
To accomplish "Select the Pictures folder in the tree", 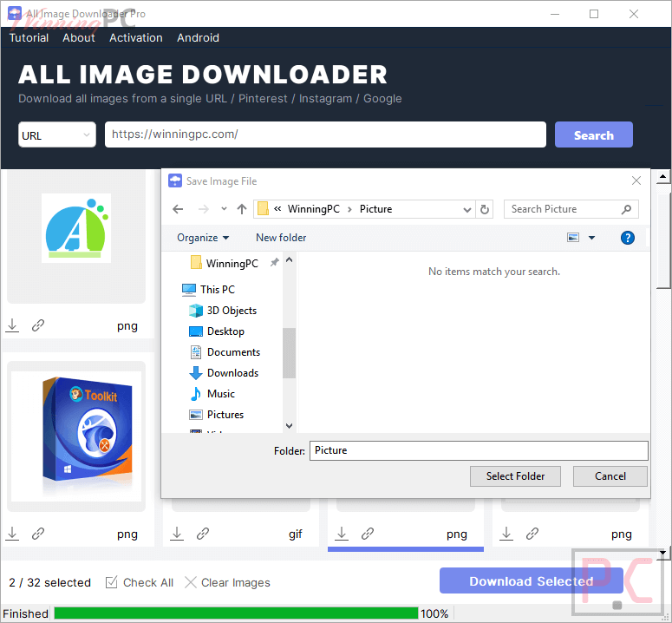I will (217, 415).
